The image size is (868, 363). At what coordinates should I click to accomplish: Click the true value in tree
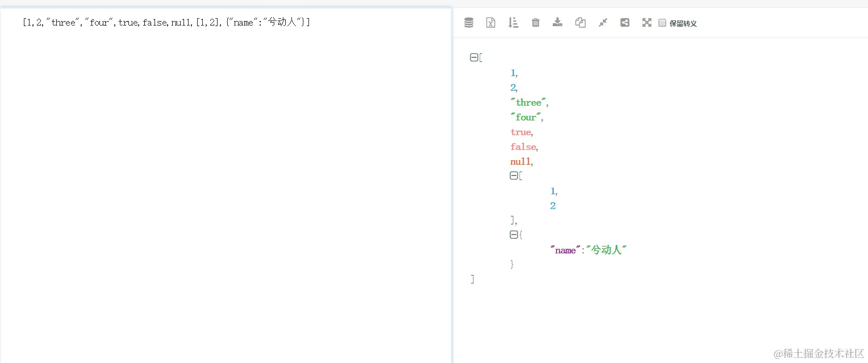[x=520, y=132]
